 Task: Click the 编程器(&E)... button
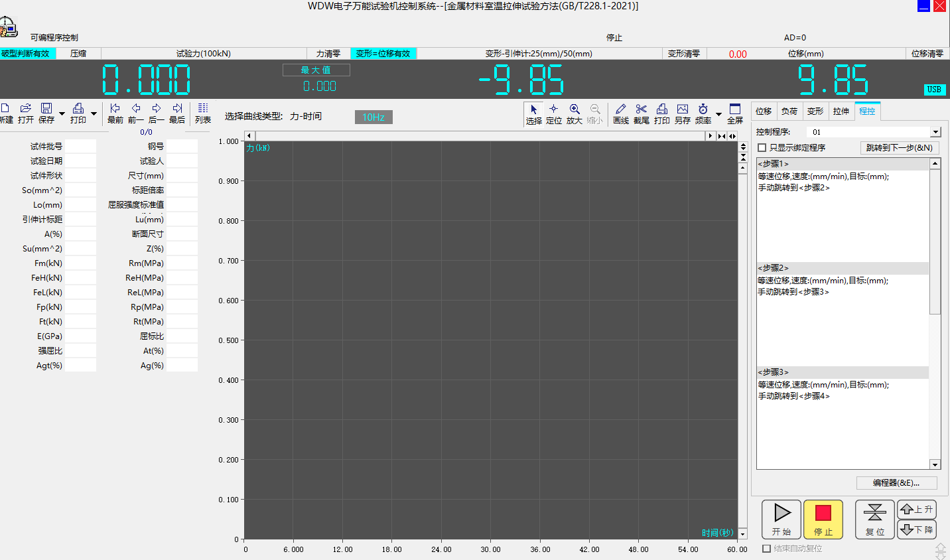896,483
